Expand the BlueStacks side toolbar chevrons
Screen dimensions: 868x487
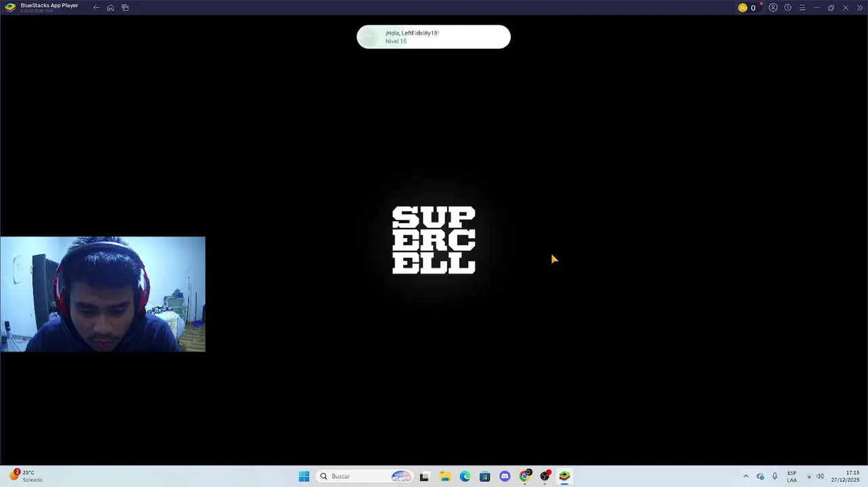[x=859, y=7]
